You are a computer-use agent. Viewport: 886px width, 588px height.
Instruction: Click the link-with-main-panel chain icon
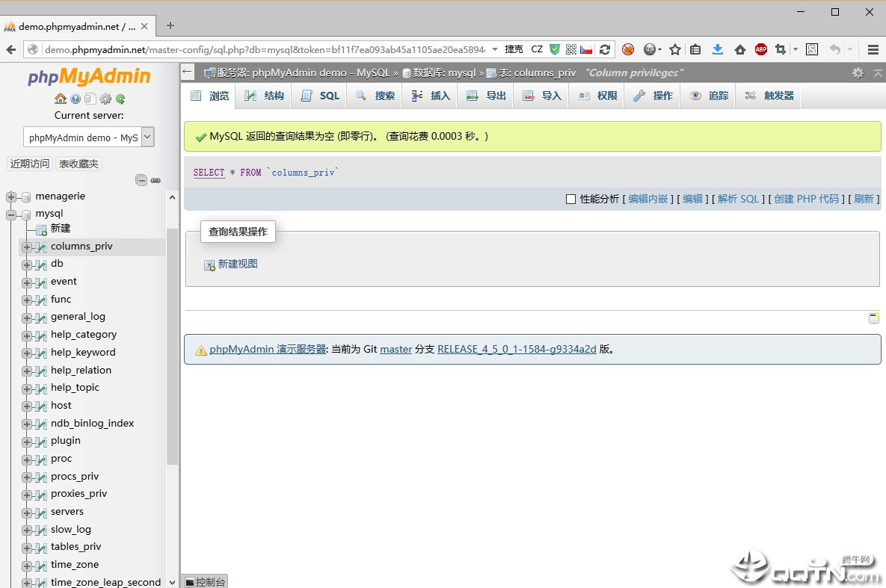156,180
